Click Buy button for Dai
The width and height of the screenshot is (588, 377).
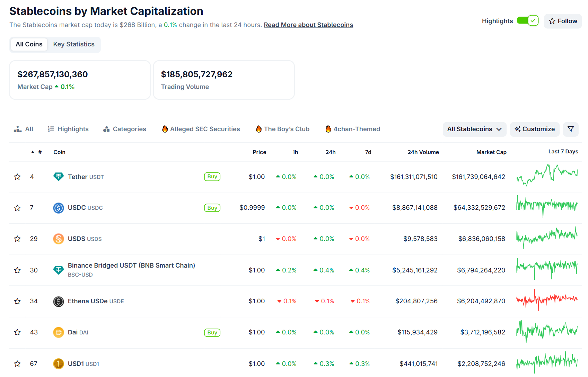pos(212,332)
